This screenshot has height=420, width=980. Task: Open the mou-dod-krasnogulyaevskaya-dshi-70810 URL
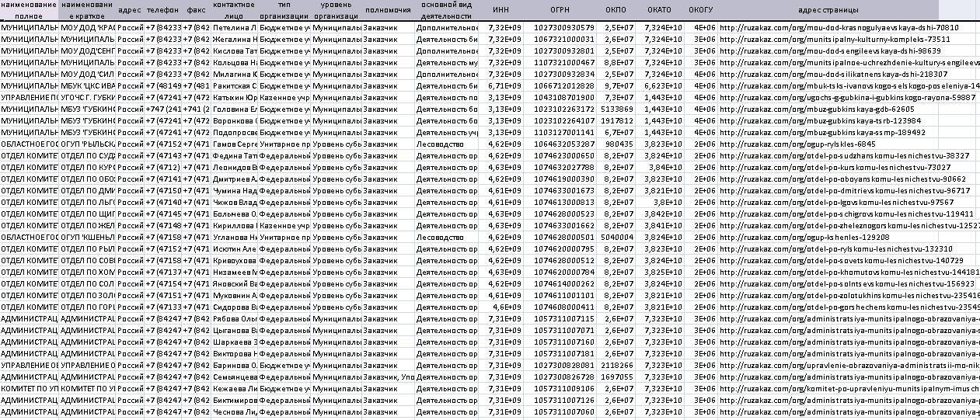839,27
